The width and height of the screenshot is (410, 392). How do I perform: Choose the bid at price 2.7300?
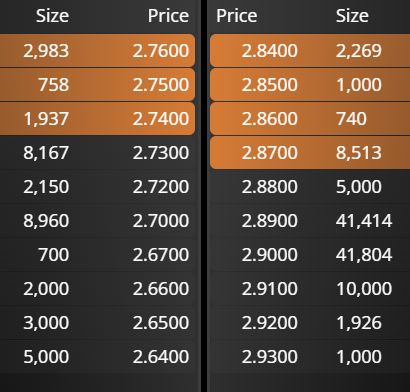click(97, 153)
